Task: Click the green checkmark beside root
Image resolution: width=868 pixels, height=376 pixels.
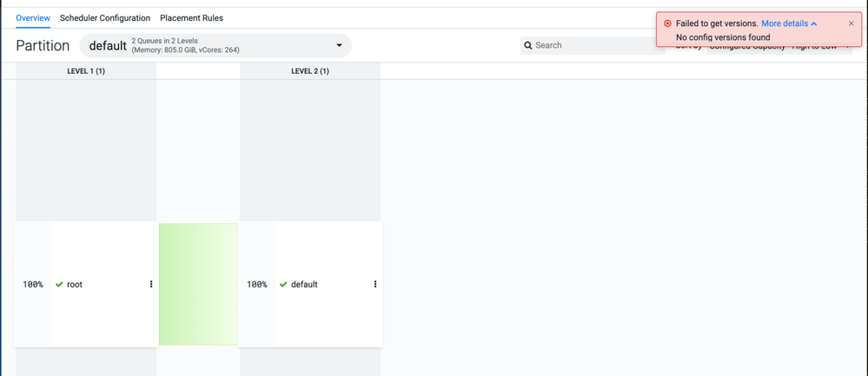Action: click(x=59, y=285)
